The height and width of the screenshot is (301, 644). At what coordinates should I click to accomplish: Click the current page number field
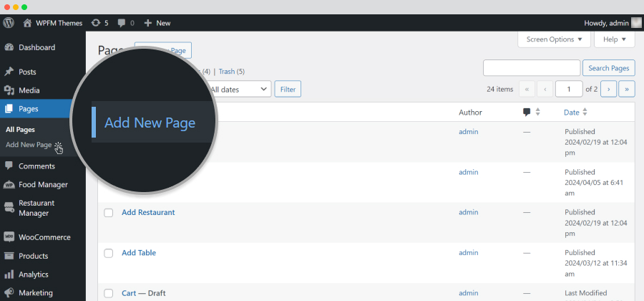point(569,89)
